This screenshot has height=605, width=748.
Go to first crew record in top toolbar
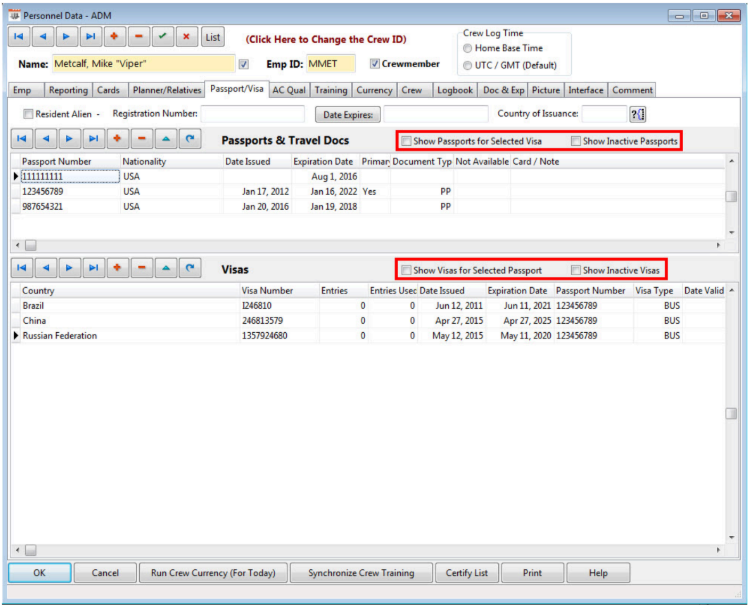[x=20, y=37]
